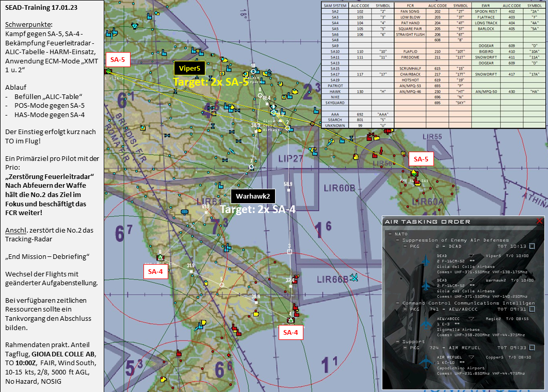Click the SKYGUARD table cell

pyautogui.click(x=335, y=103)
